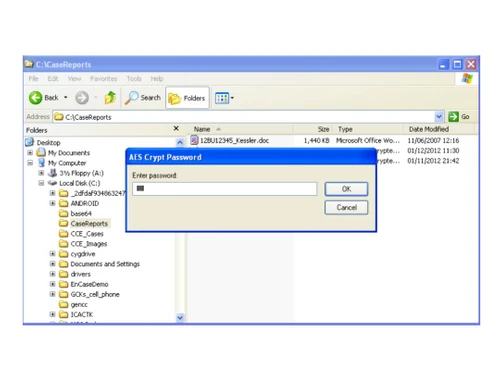Click the title bar folder icon
The height and width of the screenshot is (375, 500).
(x=29, y=64)
